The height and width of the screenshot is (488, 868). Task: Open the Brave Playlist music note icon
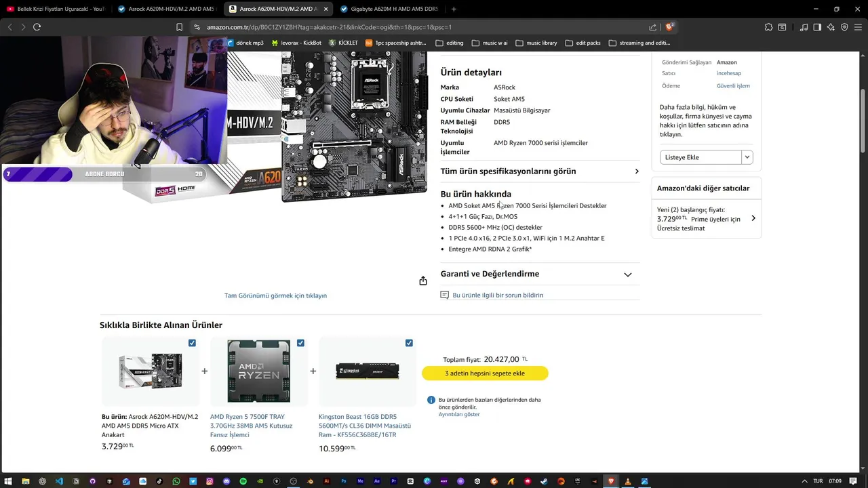804,27
